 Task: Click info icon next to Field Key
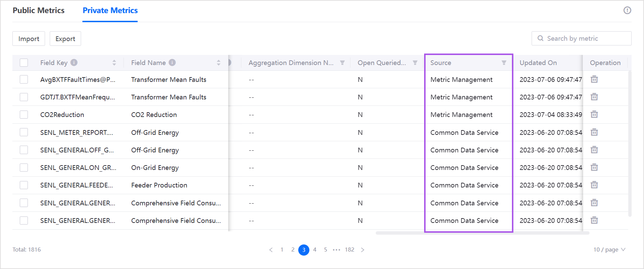(74, 63)
